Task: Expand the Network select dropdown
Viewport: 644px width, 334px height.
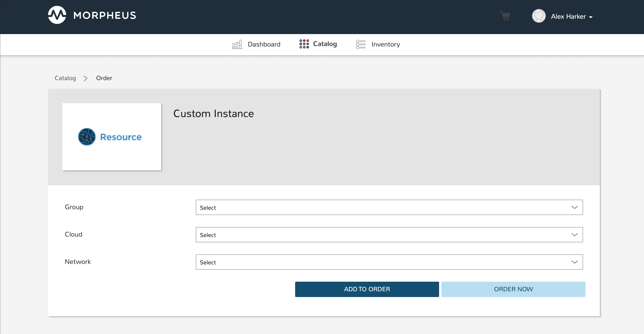Action: click(x=389, y=262)
